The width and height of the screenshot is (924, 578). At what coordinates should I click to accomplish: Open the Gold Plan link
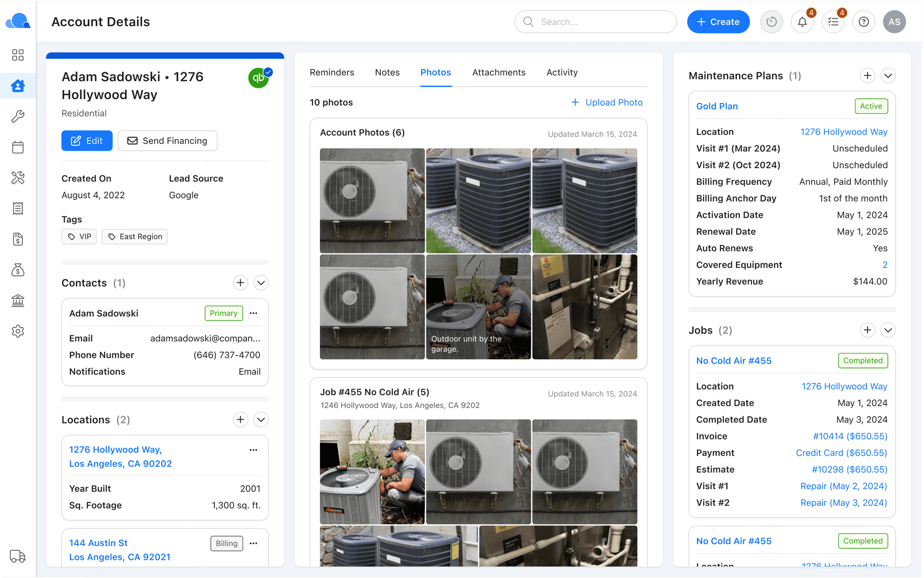click(717, 106)
